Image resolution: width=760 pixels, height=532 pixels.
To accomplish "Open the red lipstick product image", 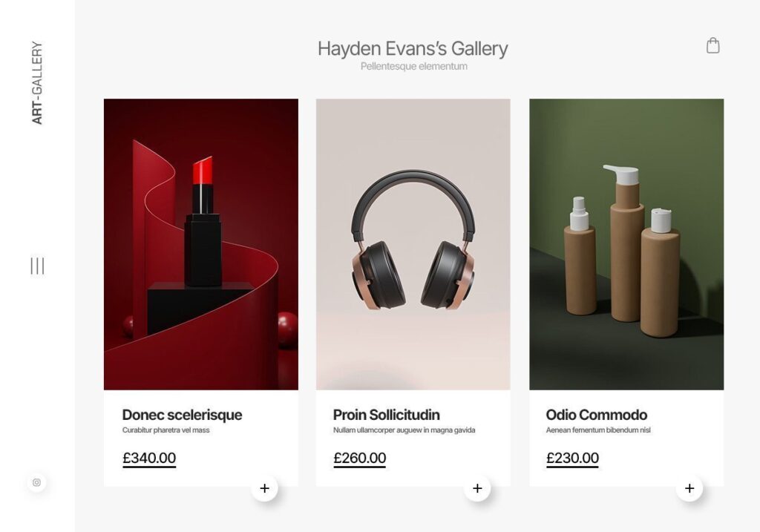I will point(201,244).
